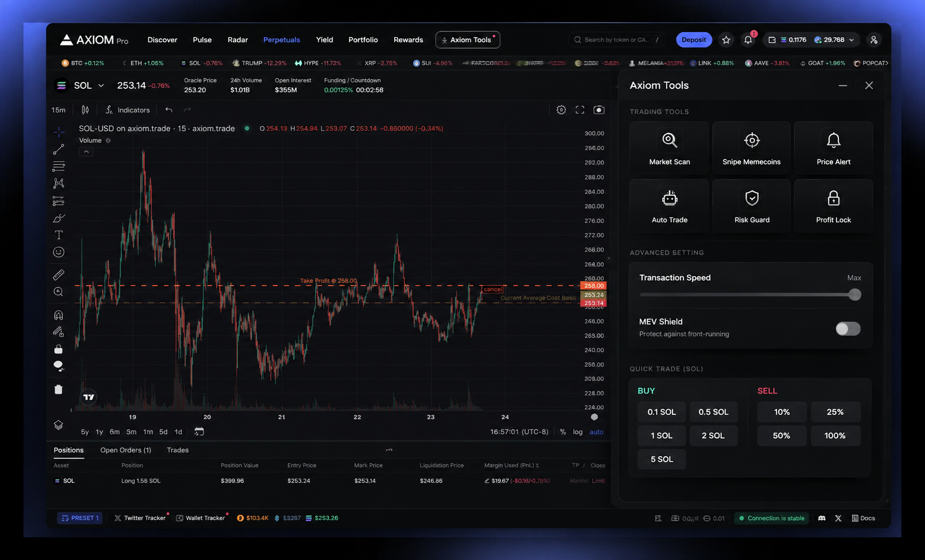Cancel the Take Profit order on chart
This screenshot has width=925, height=560.
click(x=492, y=289)
